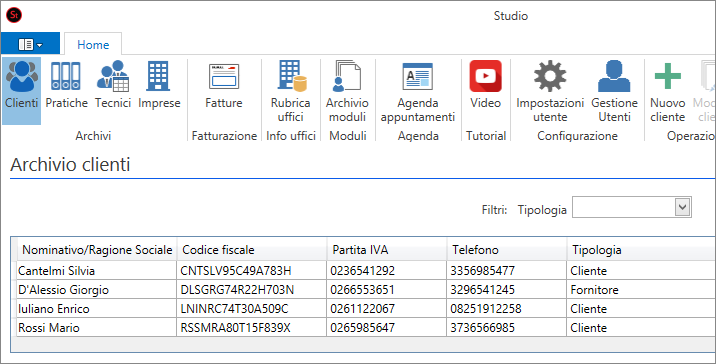The height and width of the screenshot is (364, 716).
Task: Sort by Tipologia column header
Action: coord(641,250)
